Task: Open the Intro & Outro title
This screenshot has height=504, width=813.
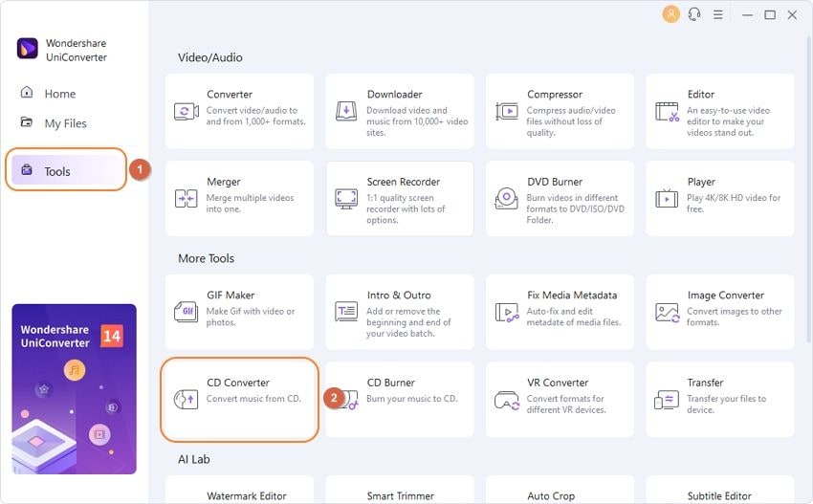Action: point(399,296)
